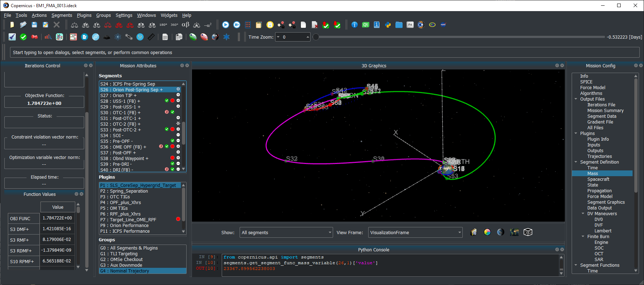Click the rocket icon in the second toolbar row
644x285 pixels.
[12, 37]
